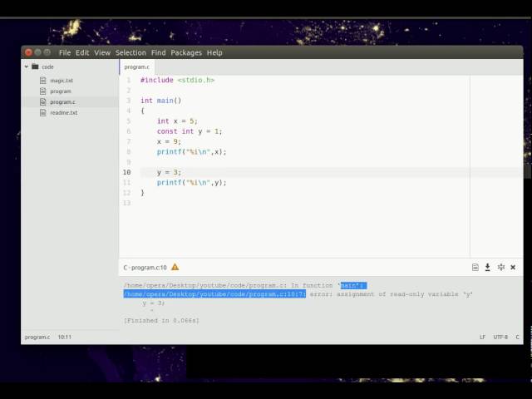Open the Selection menu
The image size is (532, 399).
click(131, 52)
